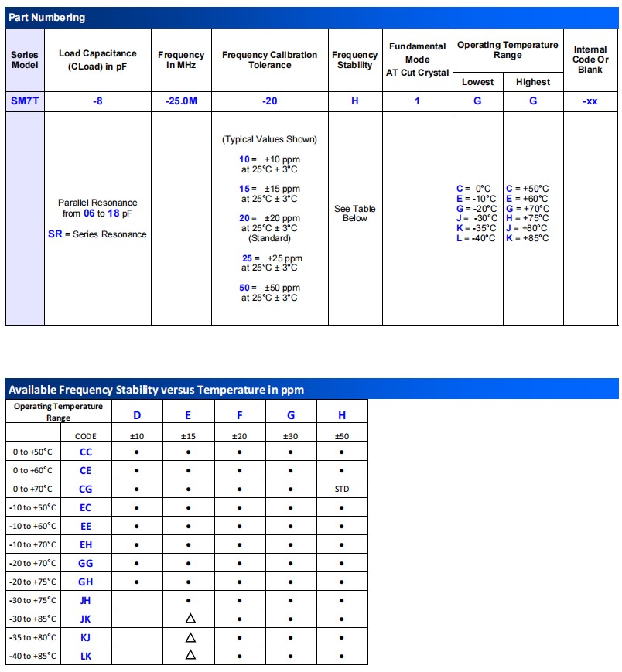
Task: Select the -xx internal code cell
Action: pos(590,101)
